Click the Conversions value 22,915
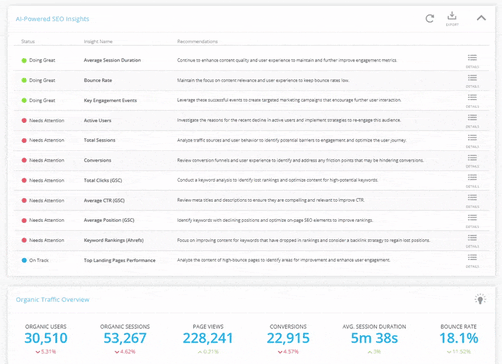The height and width of the screenshot is (364, 502). (x=288, y=338)
